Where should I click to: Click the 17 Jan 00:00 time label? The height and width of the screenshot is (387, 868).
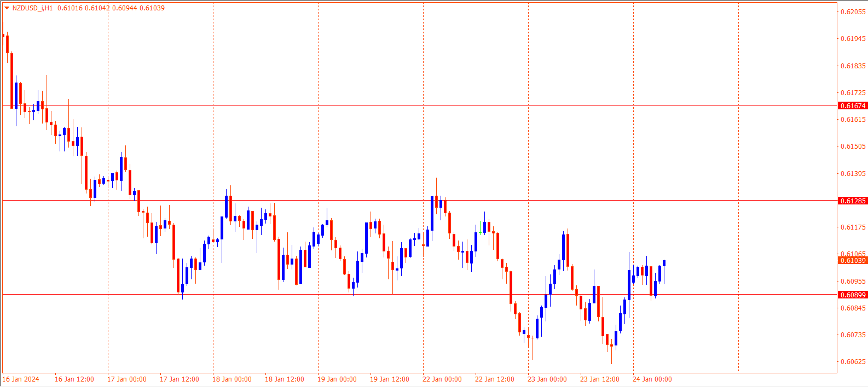click(x=127, y=379)
